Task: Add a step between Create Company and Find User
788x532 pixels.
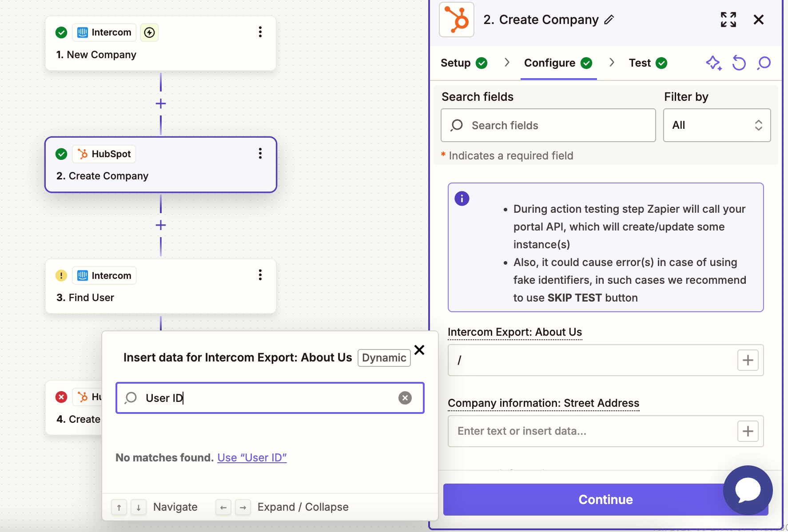Action: [161, 225]
